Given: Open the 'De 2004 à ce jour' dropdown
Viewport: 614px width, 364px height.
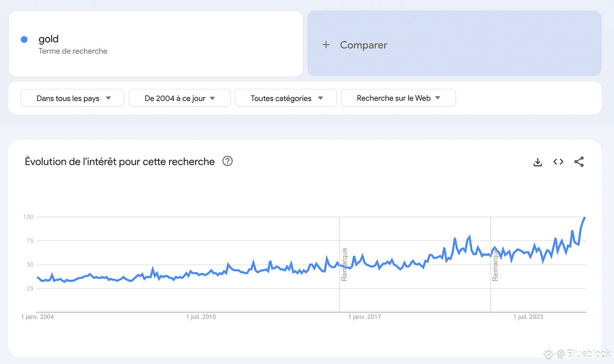Looking at the screenshot, I should click(x=180, y=98).
